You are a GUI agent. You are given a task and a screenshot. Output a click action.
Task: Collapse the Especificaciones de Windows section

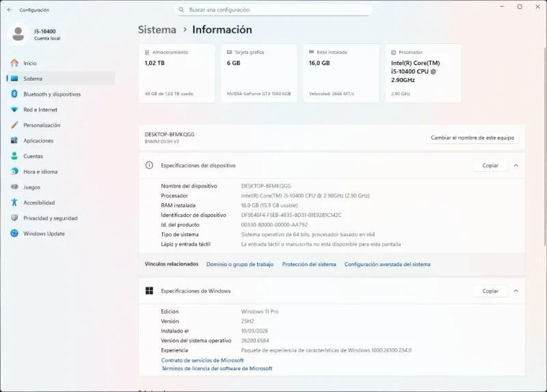click(x=516, y=291)
